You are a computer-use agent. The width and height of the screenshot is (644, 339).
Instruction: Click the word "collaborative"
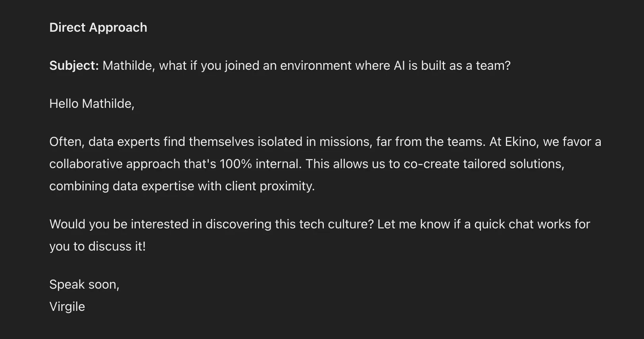pos(86,164)
